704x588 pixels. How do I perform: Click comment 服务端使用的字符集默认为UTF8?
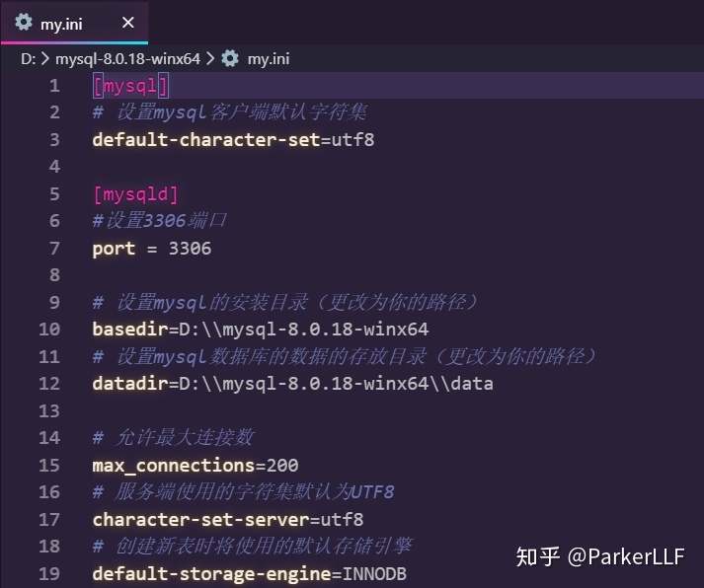pos(243,492)
